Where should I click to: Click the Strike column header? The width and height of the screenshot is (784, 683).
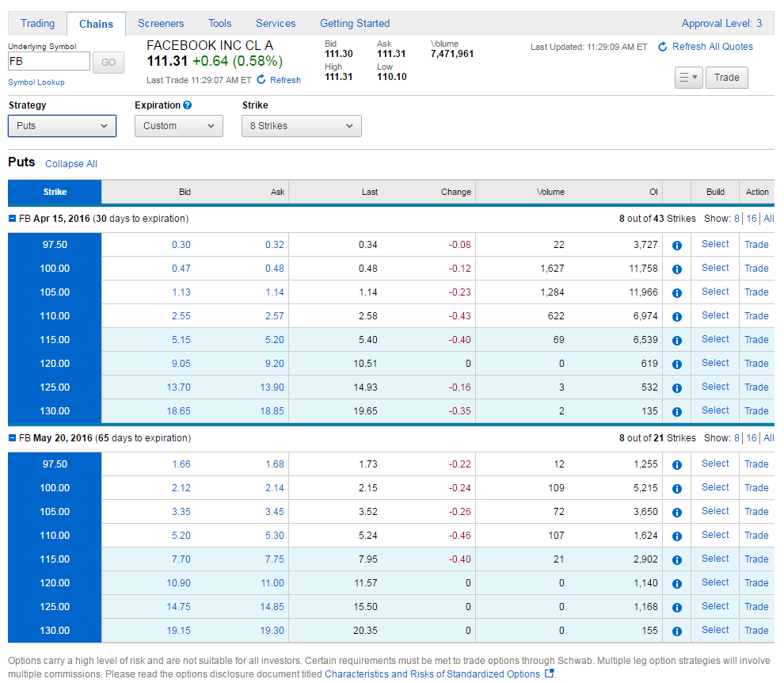55,192
